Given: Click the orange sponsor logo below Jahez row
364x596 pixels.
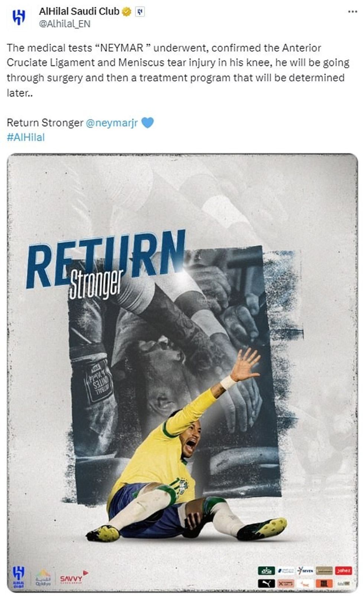Looking at the screenshot, I should pos(324,583).
